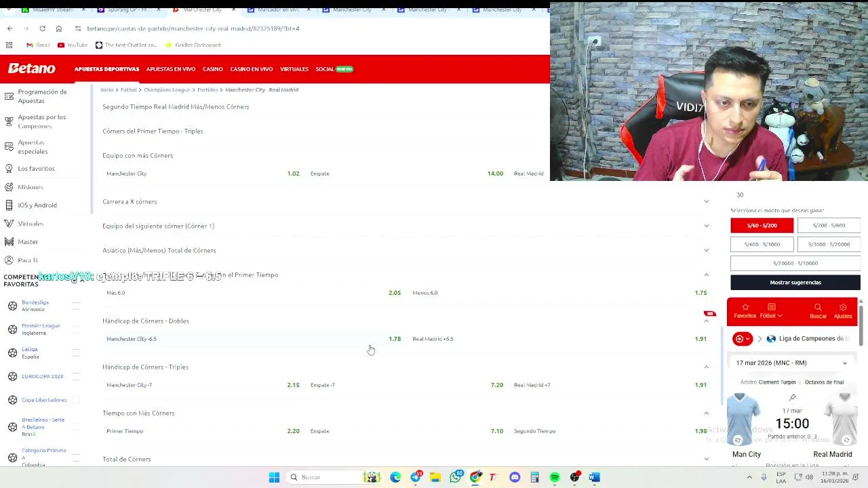Bet Manchester City most corners 1.02

click(x=203, y=174)
